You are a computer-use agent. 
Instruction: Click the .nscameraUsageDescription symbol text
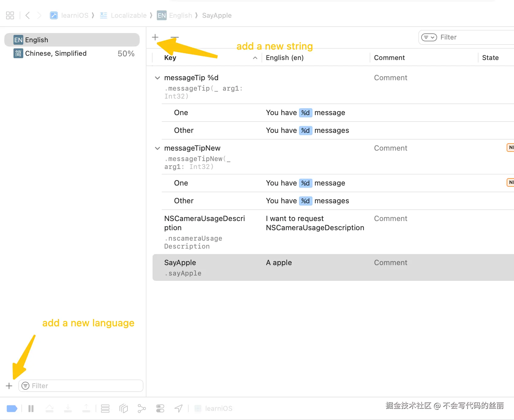pyautogui.click(x=193, y=242)
